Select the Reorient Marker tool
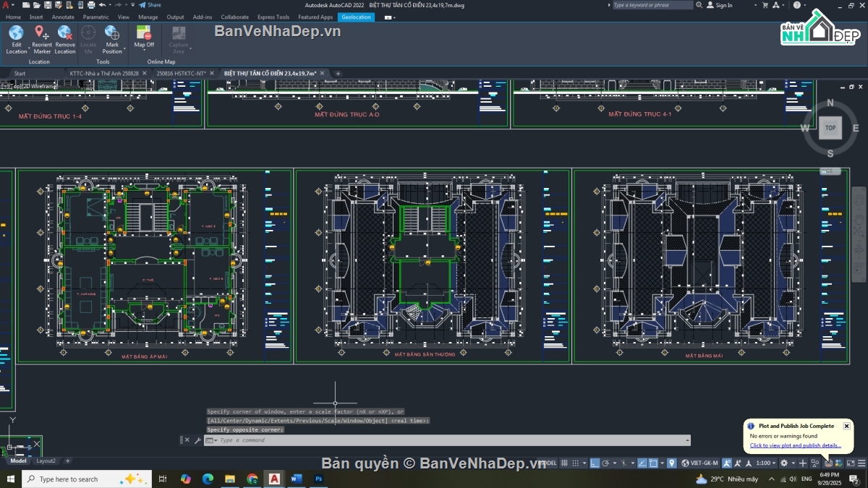 click(x=42, y=33)
